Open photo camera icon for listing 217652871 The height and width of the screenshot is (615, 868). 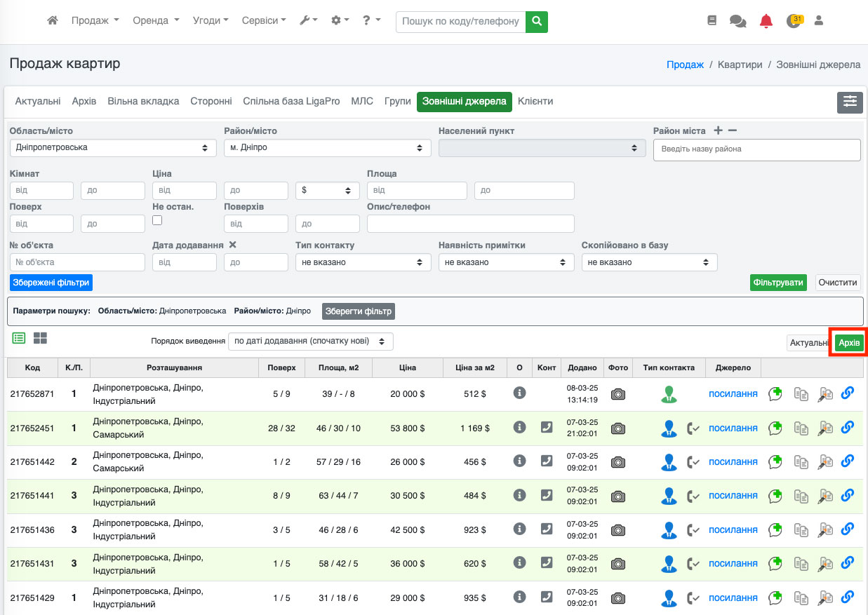click(617, 394)
